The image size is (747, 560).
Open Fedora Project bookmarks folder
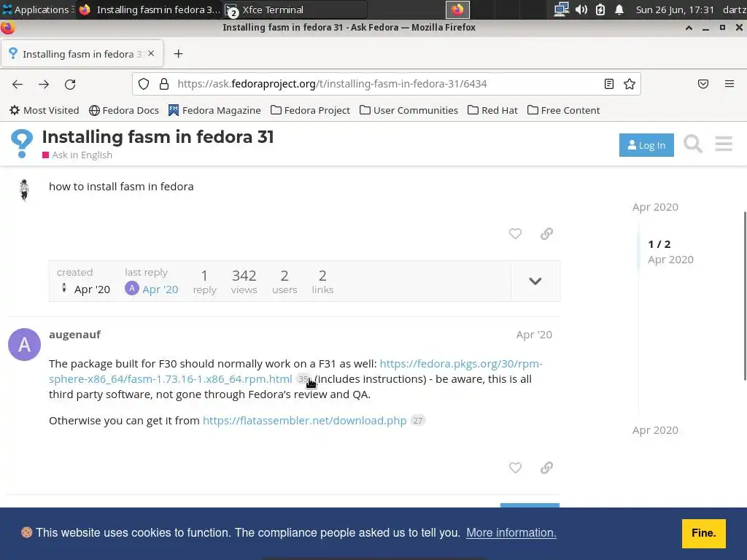pyautogui.click(x=310, y=111)
